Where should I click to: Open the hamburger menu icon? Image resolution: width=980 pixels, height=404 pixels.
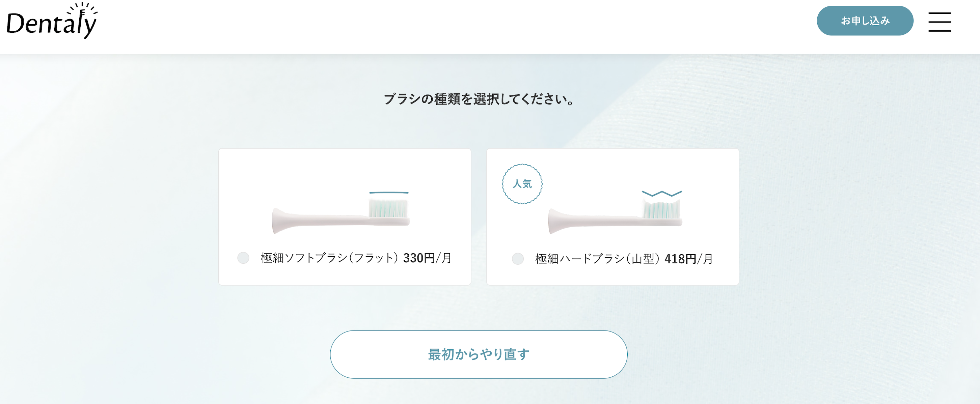tap(939, 22)
